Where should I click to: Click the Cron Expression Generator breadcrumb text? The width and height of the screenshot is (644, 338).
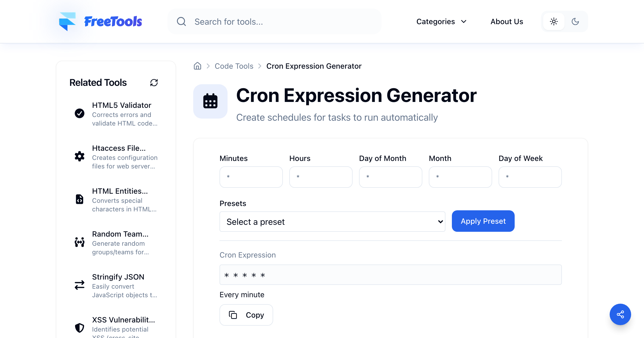point(314,66)
